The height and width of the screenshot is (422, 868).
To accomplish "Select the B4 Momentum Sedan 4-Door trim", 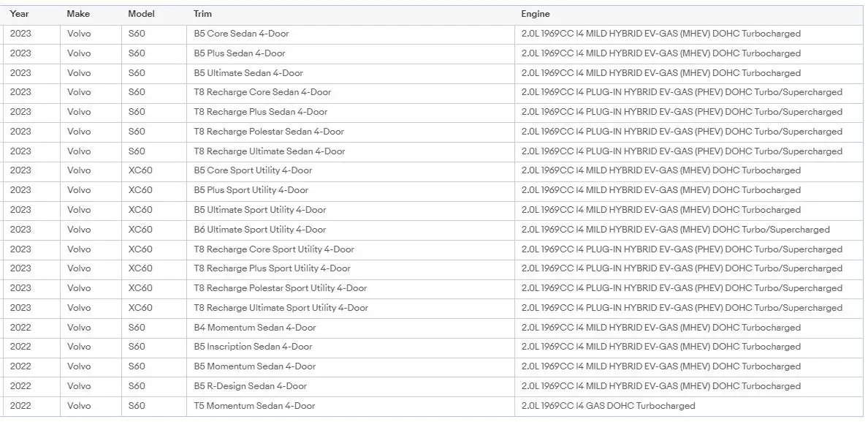I will [254, 328].
